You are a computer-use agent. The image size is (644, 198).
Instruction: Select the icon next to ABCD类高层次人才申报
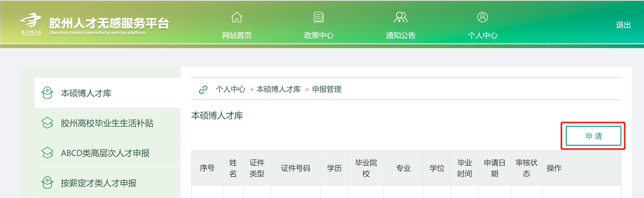click(47, 153)
